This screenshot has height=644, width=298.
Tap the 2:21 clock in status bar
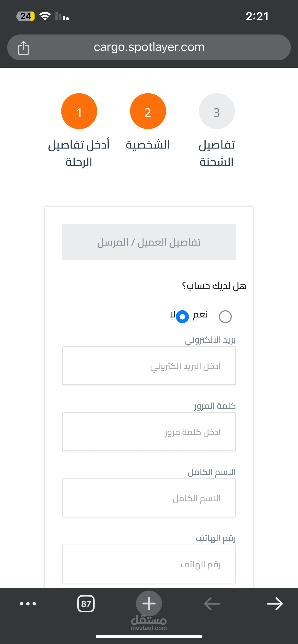(257, 17)
